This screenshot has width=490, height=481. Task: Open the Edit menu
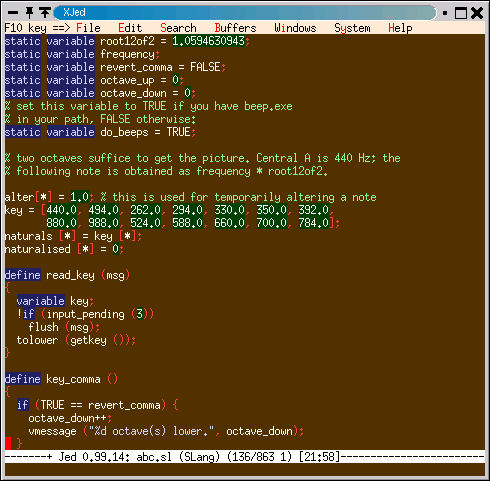(x=130, y=28)
